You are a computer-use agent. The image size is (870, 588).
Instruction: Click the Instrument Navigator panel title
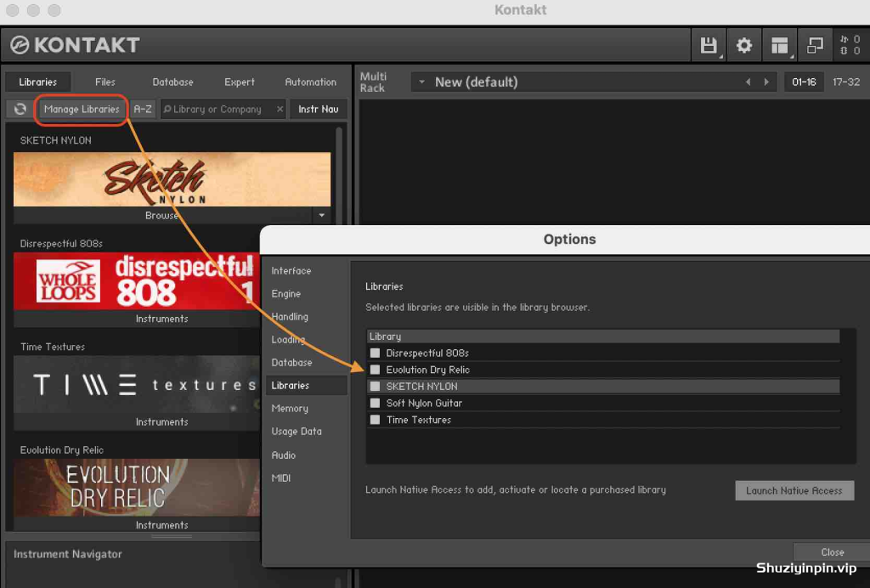tap(68, 554)
